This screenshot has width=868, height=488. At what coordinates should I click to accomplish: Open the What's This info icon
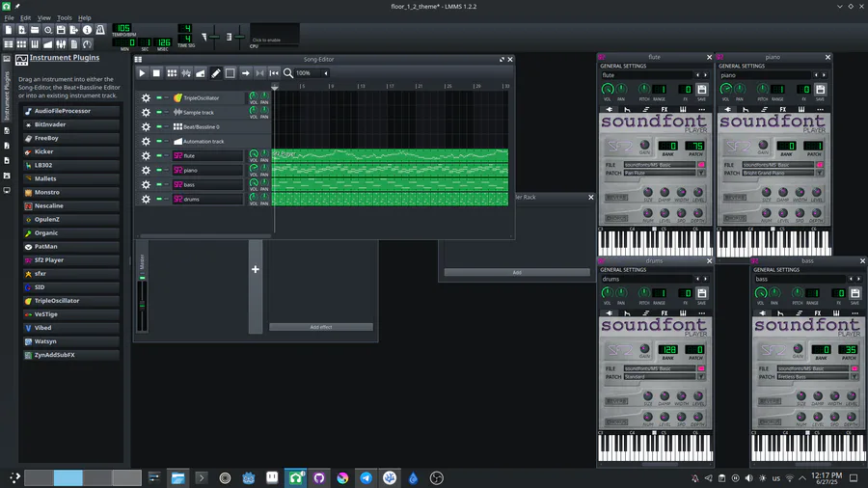(87, 30)
